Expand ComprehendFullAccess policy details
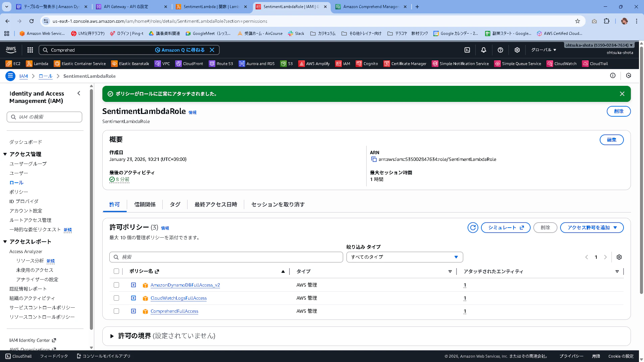The image size is (644, 362). [x=133, y=311]
